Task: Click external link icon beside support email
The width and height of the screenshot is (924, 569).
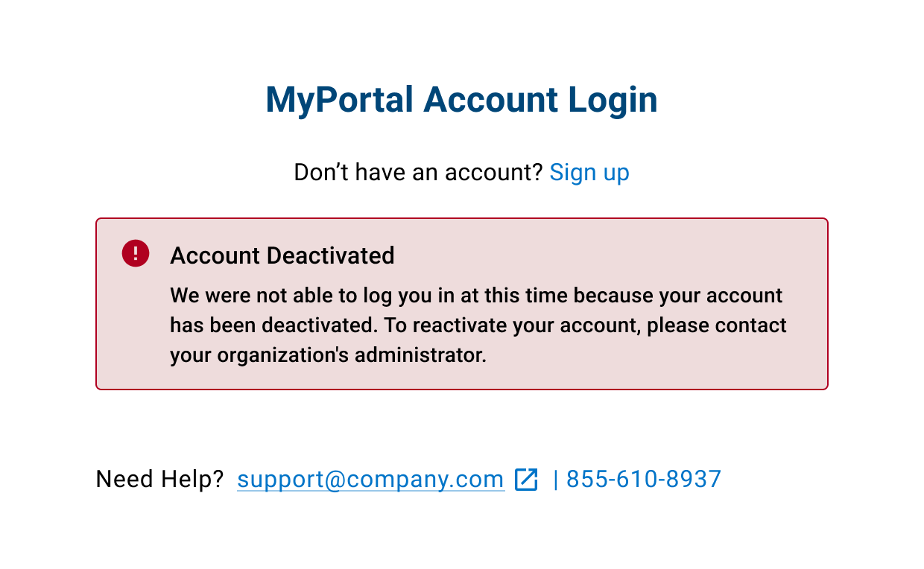Action: click(526, 479)
